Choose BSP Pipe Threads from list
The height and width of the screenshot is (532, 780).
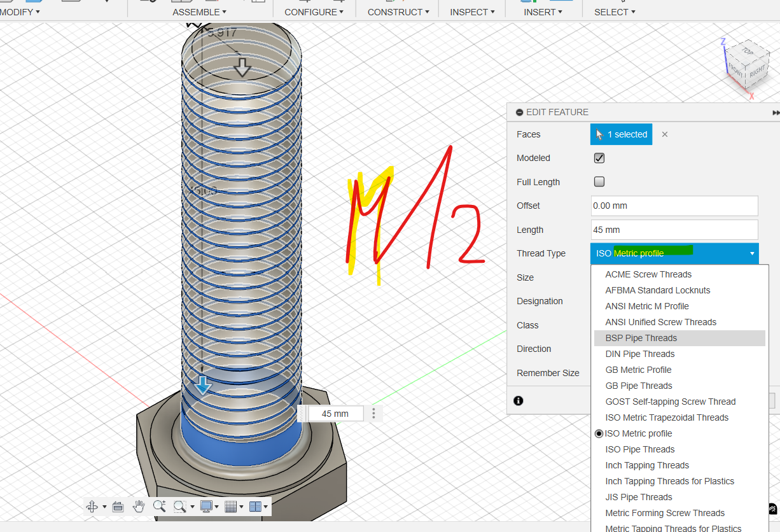(x=641, y=338)
